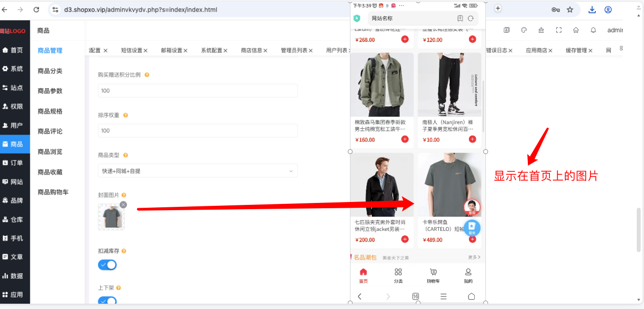Focus the 排序权重 input field
644x309 pixels.
(x=198, y=131)
